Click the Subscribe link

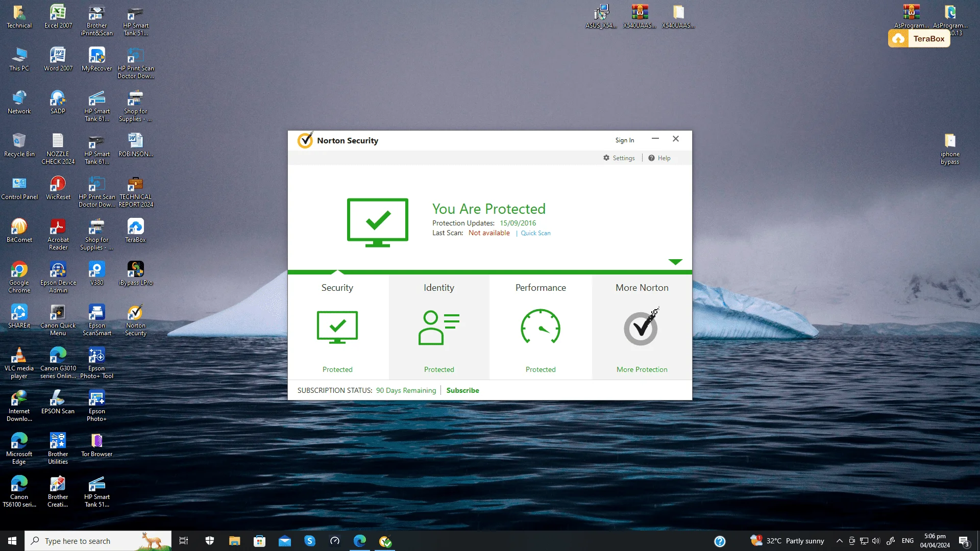point(463,390)
